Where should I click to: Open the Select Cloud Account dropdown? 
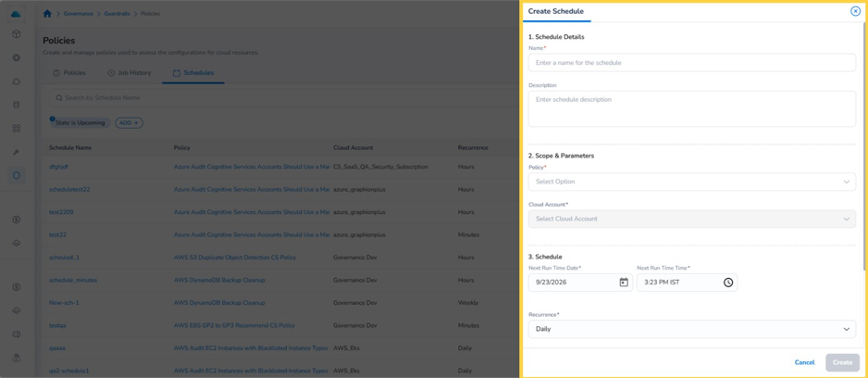(x=692, y=219)
